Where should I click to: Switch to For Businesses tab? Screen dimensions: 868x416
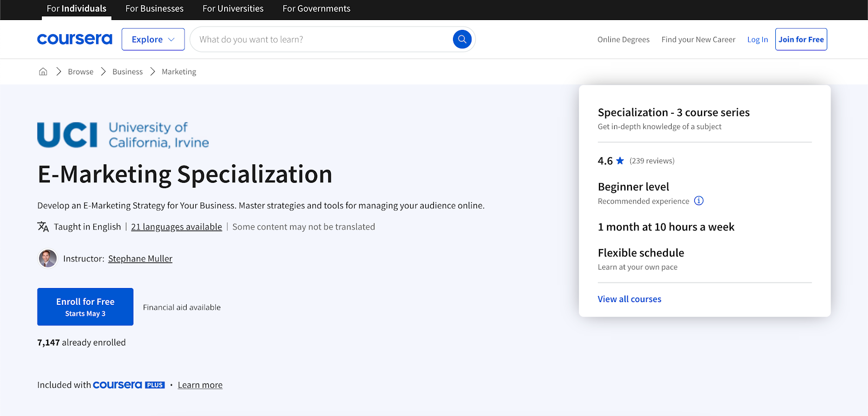155,9
